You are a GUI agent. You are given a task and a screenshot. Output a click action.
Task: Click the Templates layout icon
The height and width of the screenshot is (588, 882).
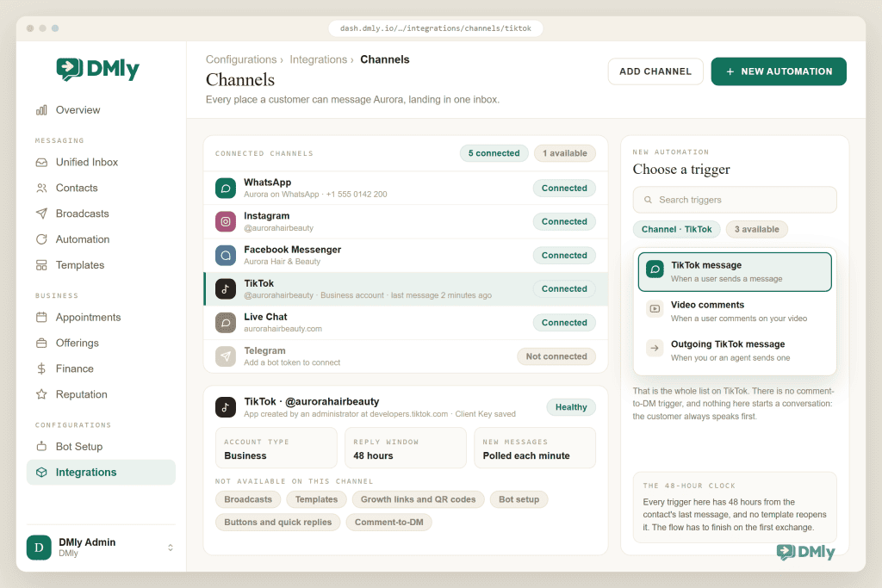coord(41,265)
